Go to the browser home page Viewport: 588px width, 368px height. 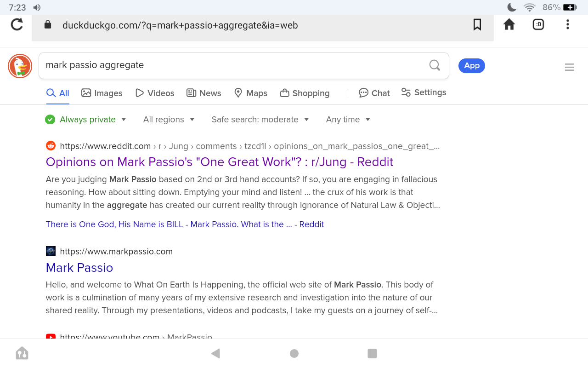coord(509,24)
